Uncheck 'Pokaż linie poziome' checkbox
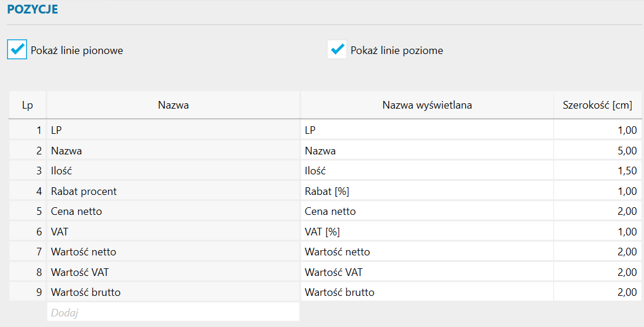 337,50
